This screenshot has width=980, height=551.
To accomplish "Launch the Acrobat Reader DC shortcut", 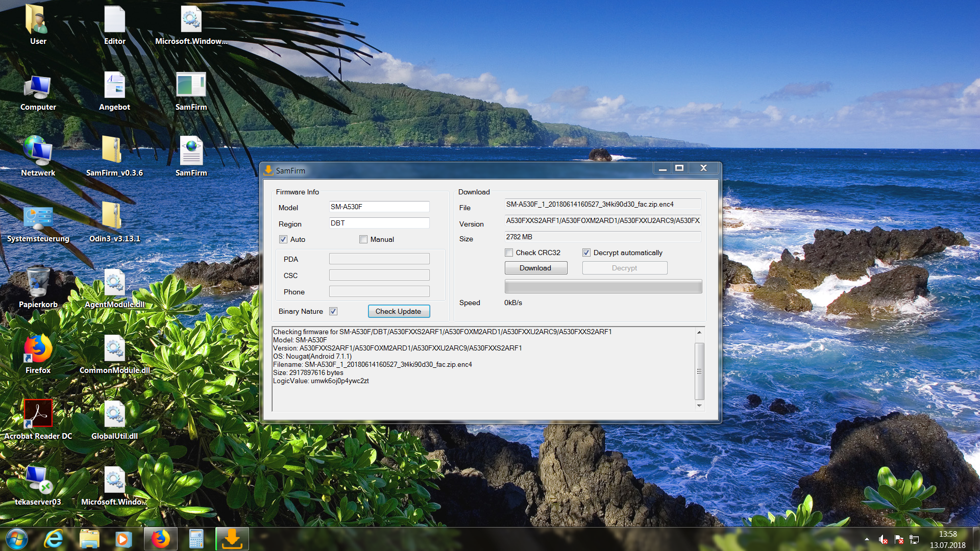I will (38, 419).
